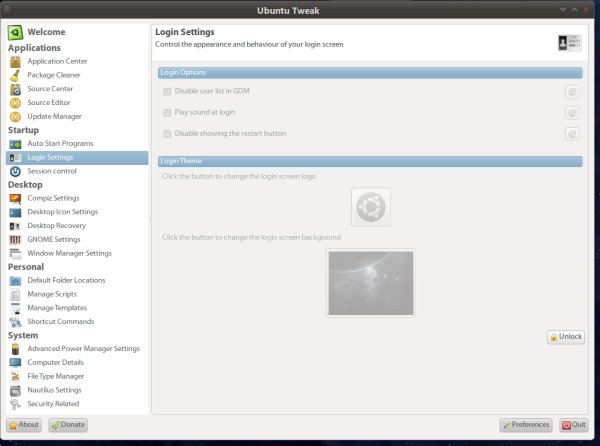Image resolution: width=600 pixels, height=446 pixels.
Task: Select Update Manager label
Action: (54, 116)
